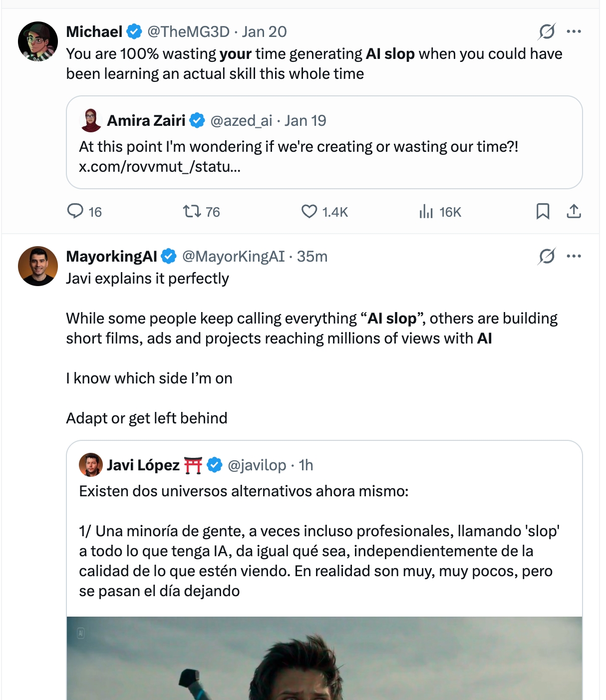
Task: Click Javi López's verified badge
Action: 214,465
